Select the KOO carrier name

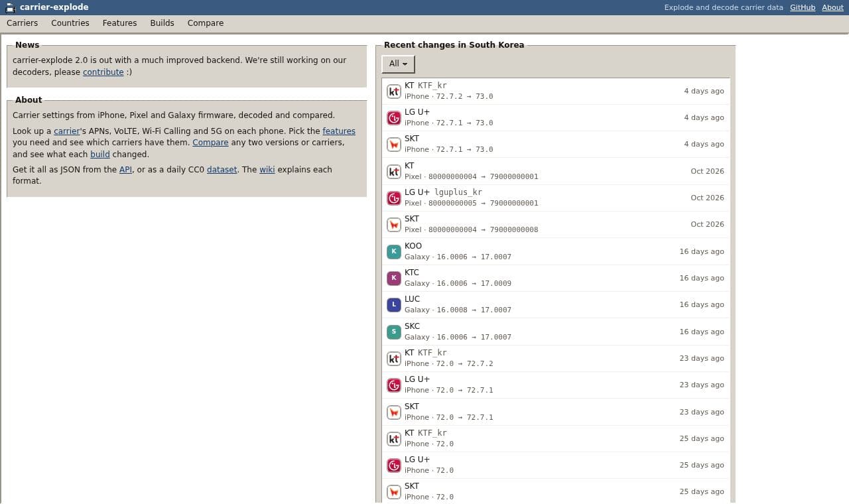(x=413, y=246)
